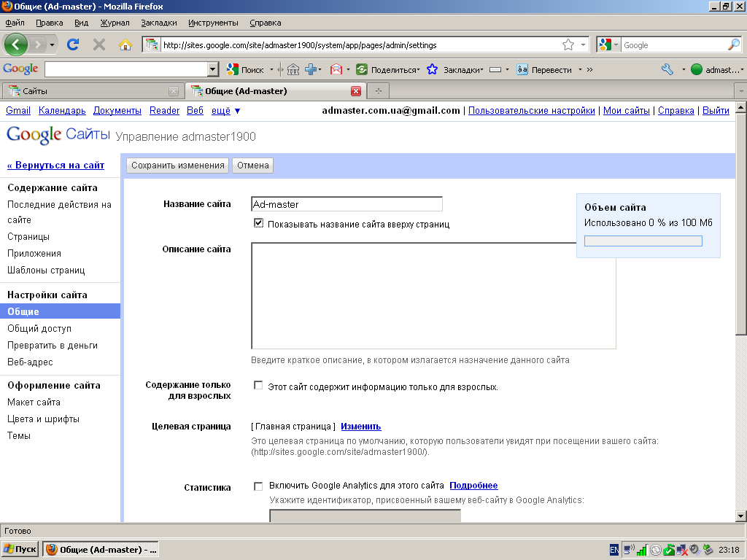Expand the Поиск button dropdown arrow
747x560 pixels.
click(x=271, y=69)
